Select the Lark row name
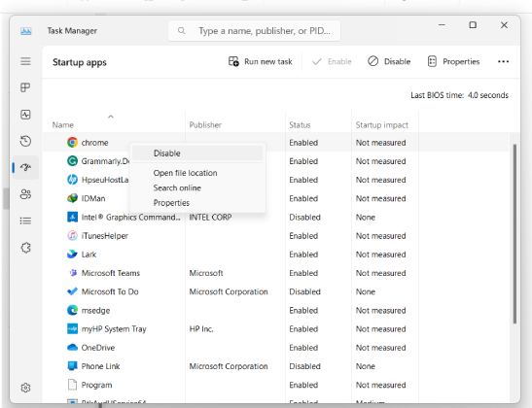Image resolution: width=532 pixels, height=408 pixels. (89, 255)
